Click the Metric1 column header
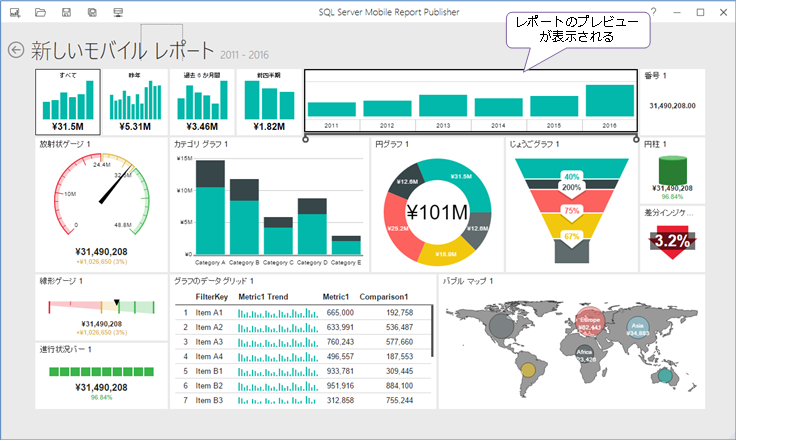 pyautogui.click(x=336, y=297)
